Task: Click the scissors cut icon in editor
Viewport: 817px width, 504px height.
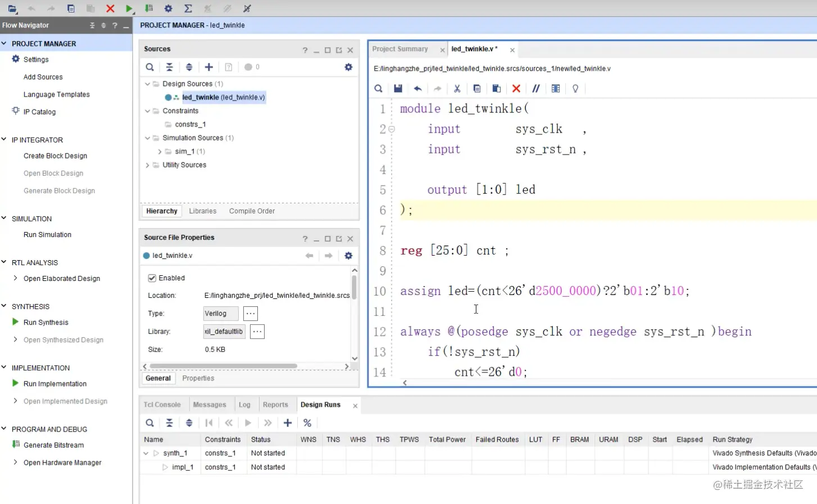Action: [457, 88]
